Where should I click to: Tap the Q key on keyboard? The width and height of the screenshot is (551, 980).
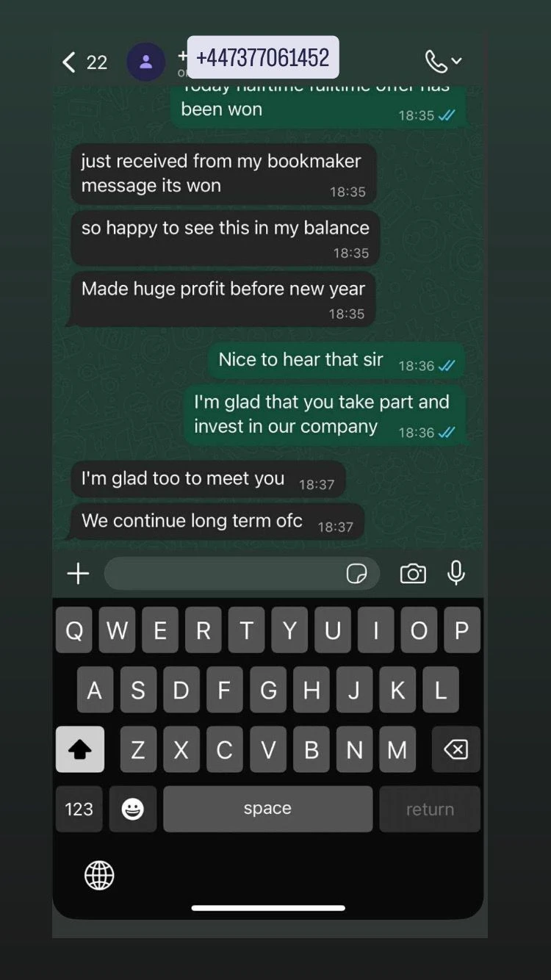tap(74, 630)
